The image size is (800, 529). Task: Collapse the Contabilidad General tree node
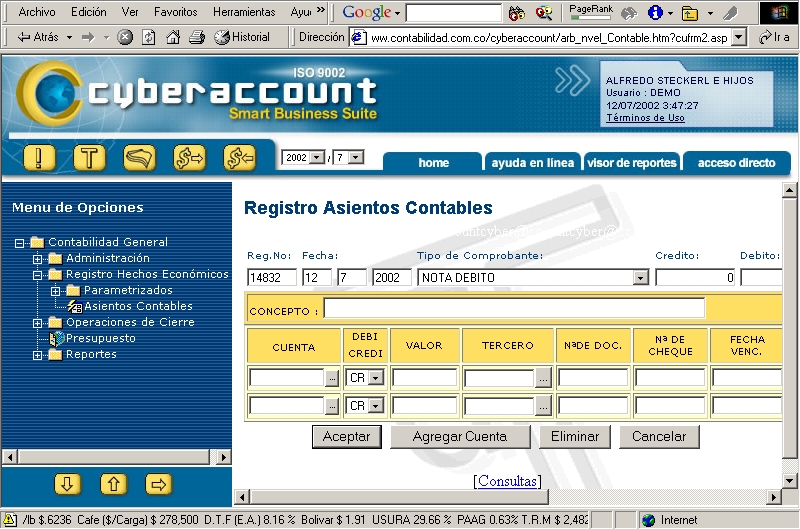tap(19, 243)
